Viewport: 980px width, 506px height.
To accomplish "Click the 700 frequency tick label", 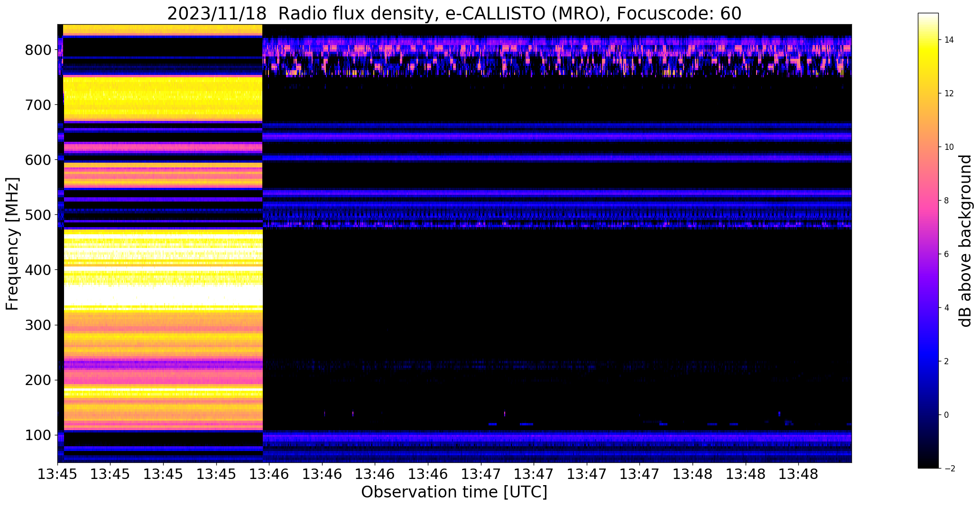I will (37, 105).
